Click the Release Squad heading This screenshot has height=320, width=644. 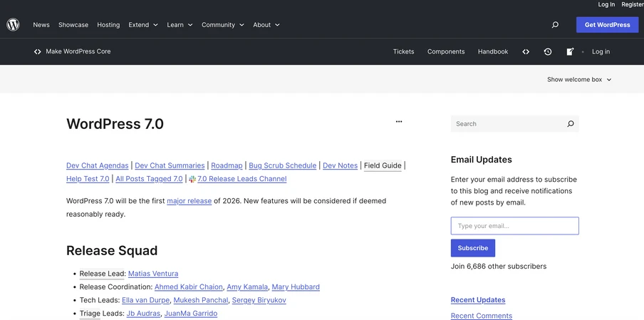112,251
